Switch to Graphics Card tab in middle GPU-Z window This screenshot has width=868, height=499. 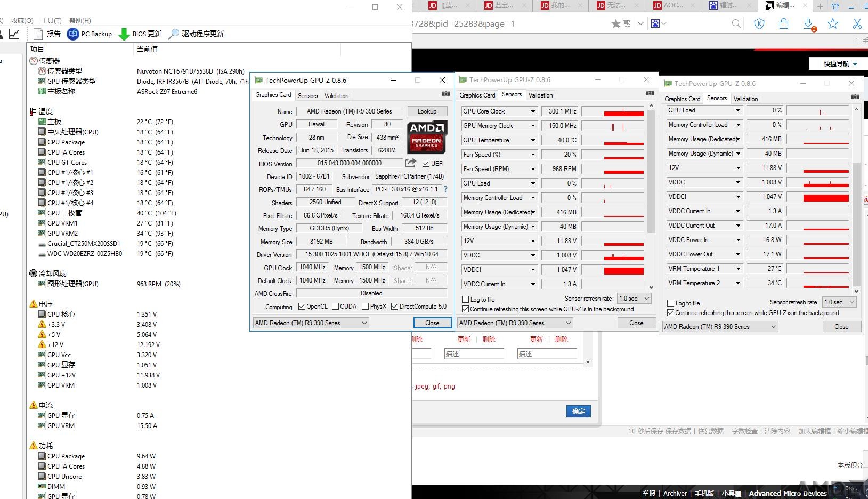(477, 95)
